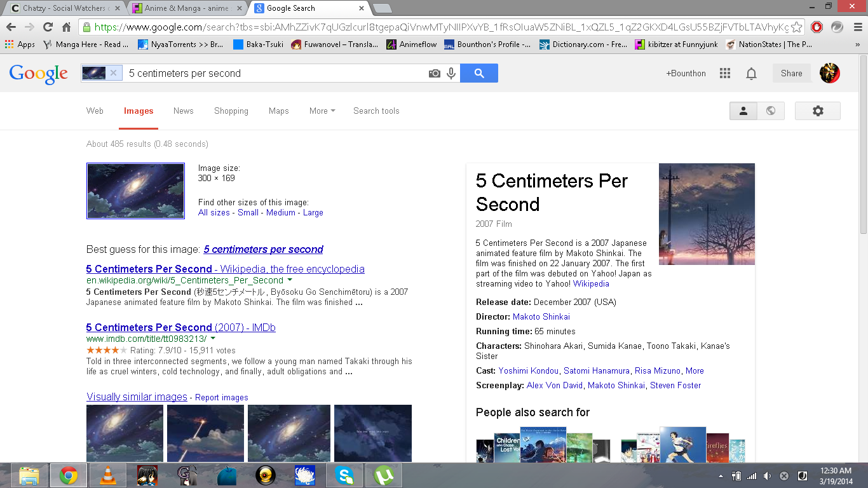Remove the image from the search box
The width and height of the screenshot is (868, 488).
click(113, 73)
